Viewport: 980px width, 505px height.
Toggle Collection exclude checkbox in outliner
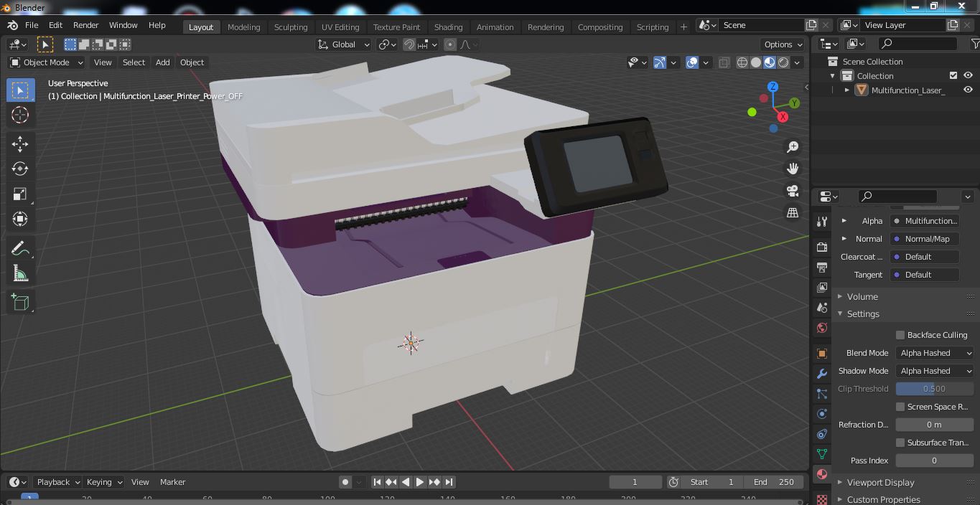click(953, 75)
